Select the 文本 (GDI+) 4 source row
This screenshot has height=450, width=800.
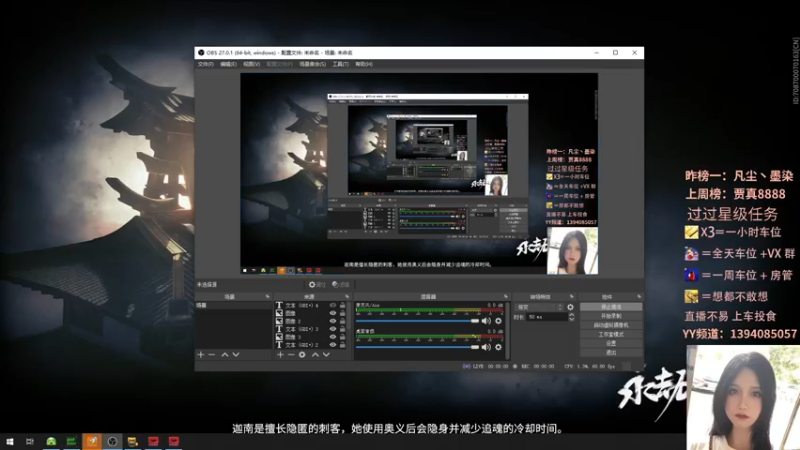[311, 305]
